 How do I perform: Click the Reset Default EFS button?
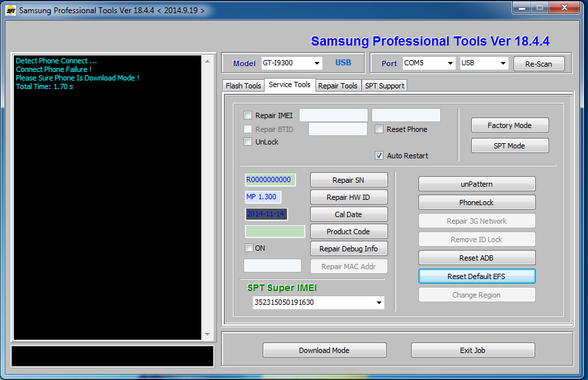tap(476, 276)
